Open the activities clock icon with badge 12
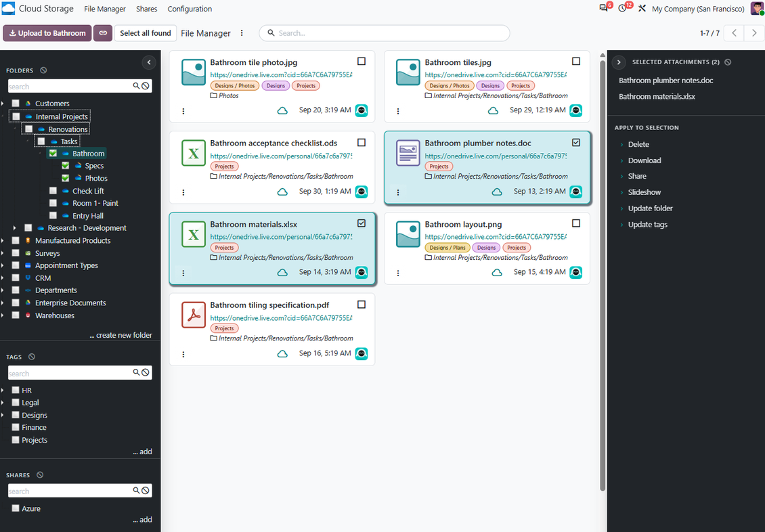 622,8
